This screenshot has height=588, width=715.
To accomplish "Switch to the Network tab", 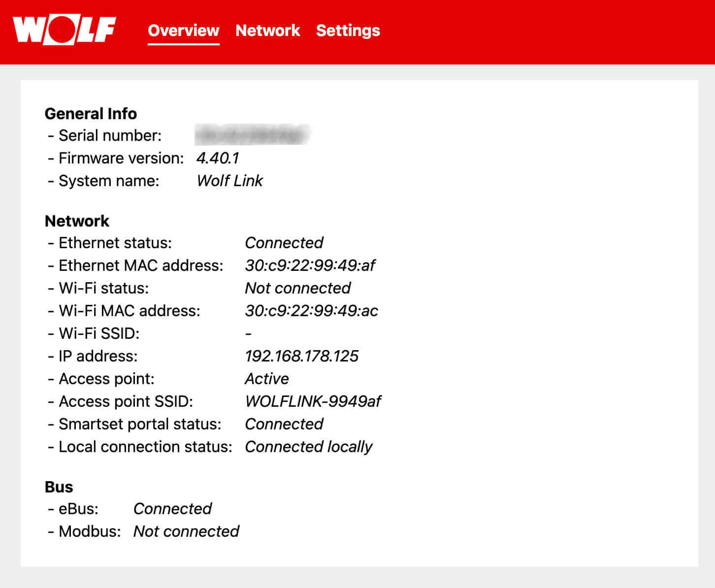I will [x=267, y=31].
